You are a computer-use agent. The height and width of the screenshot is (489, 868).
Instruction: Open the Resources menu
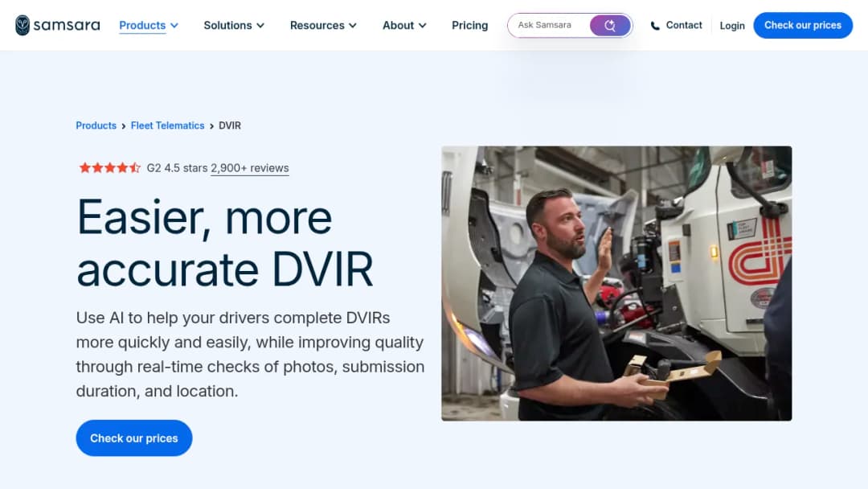[x=317, y=26]
